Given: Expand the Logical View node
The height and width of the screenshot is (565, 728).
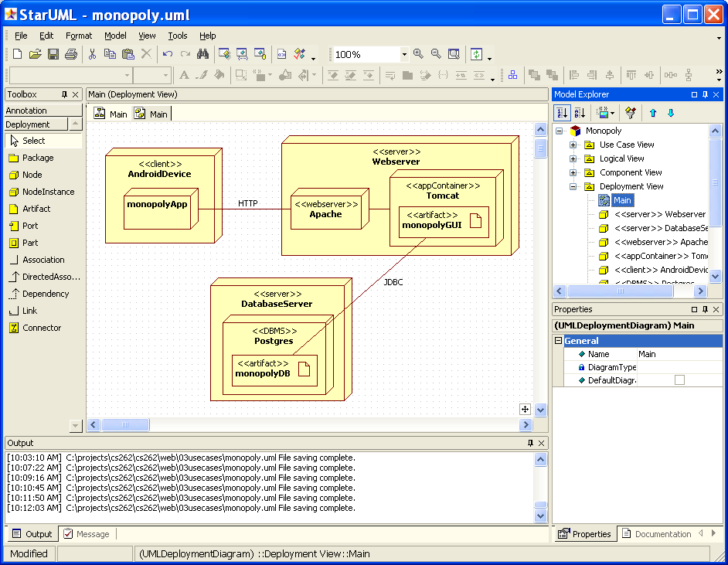Looking at the screenshot, I should coord(573,158).
